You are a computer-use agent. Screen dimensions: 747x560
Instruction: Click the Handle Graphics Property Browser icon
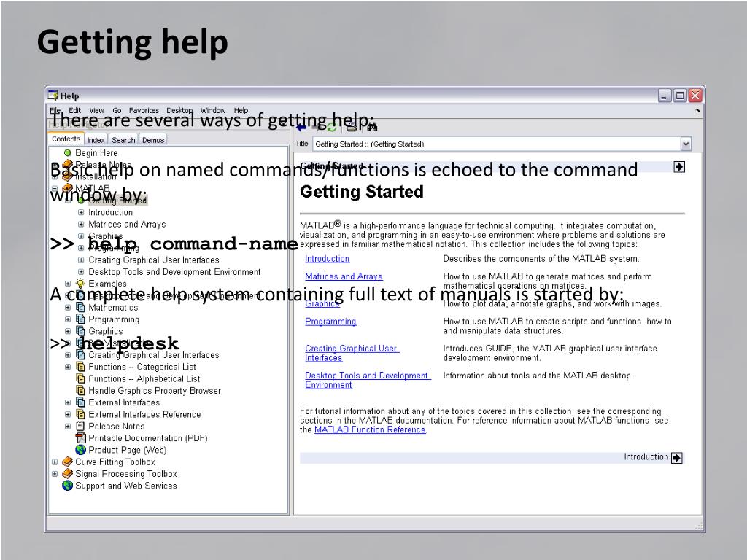[x=80, y=391]
